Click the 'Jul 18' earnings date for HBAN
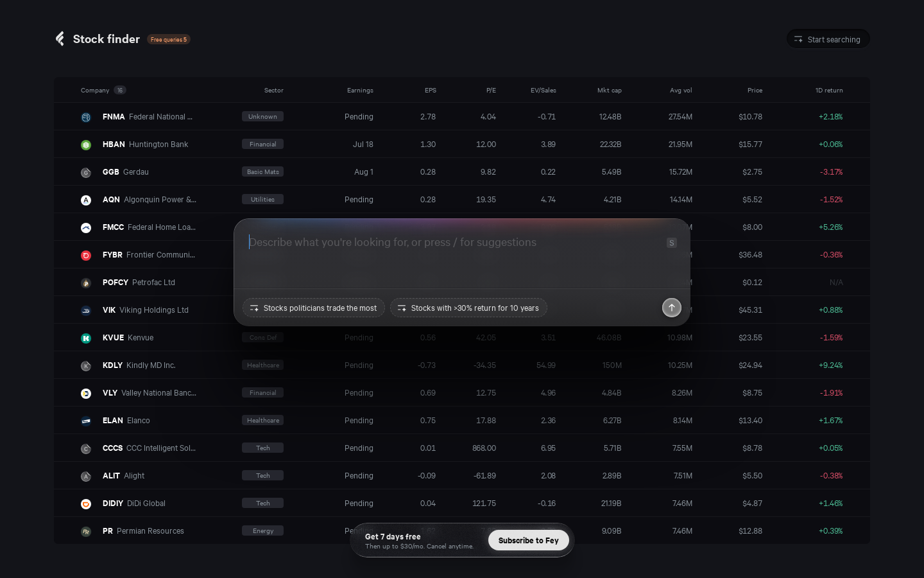This screenshot has height=578, width=924. pos(363,144)
